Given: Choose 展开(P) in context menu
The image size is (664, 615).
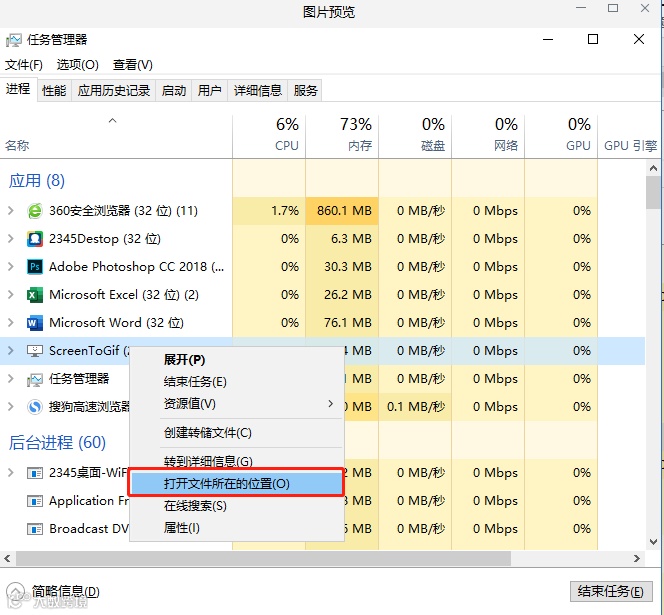Looking at the screenshot, I should tap(237, 360).
